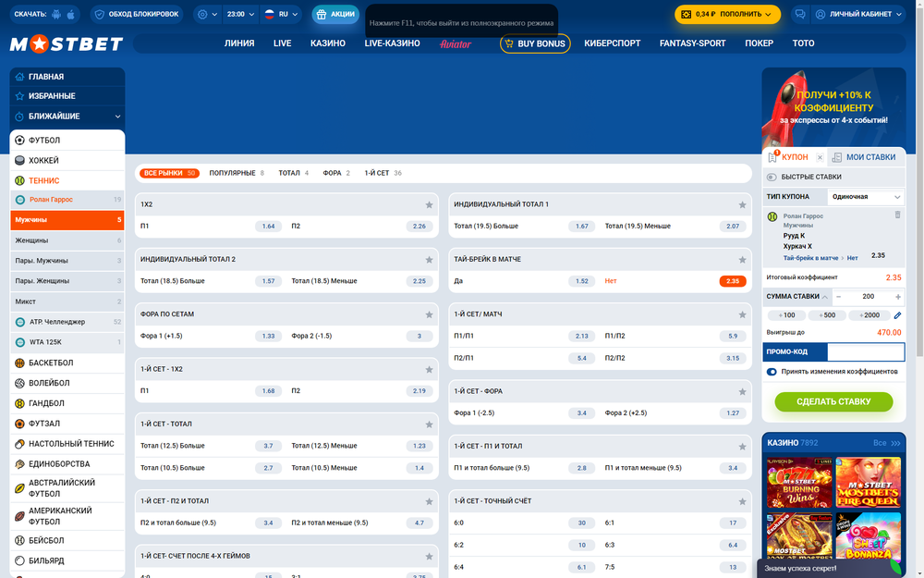The height and width of the screenshot is (578, 924).
Task: Open the БАСКЕТБОЛ sport section
Action: (x=67, y=363)
